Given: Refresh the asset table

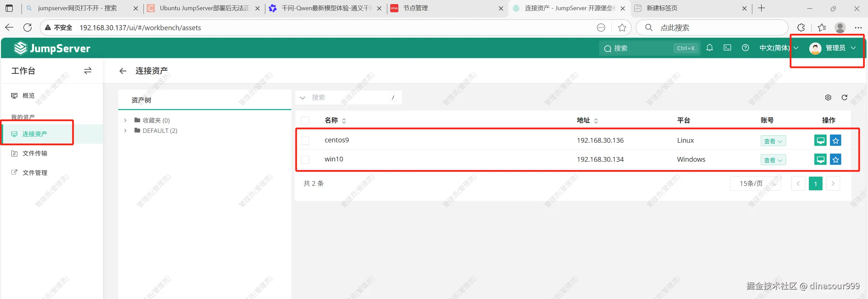Looking at the screenshot, I should coord(845,98).
